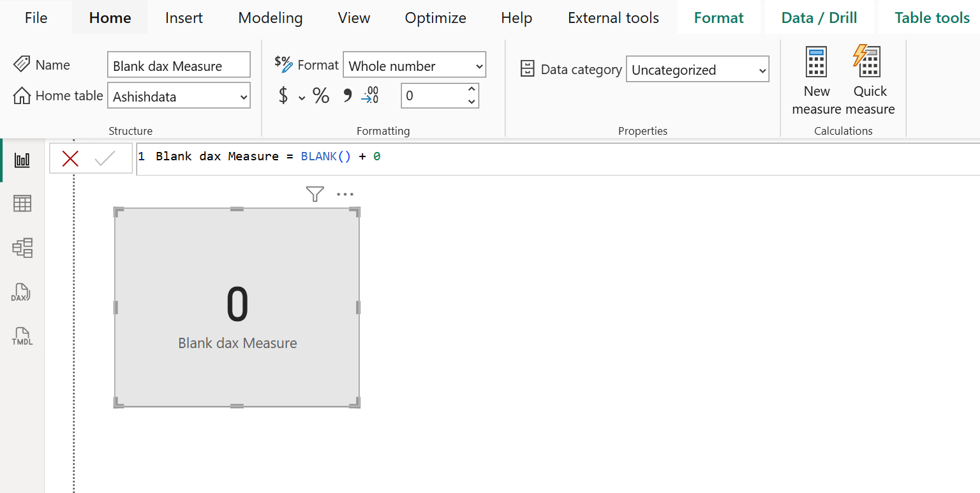Open the Model view
980x493 pixels.
(x=22, y=248)
